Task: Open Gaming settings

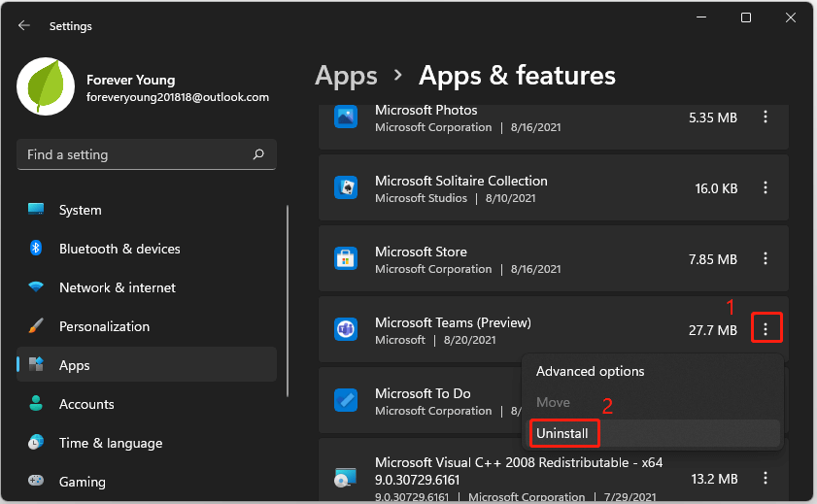Action: [x=147, y=482]
